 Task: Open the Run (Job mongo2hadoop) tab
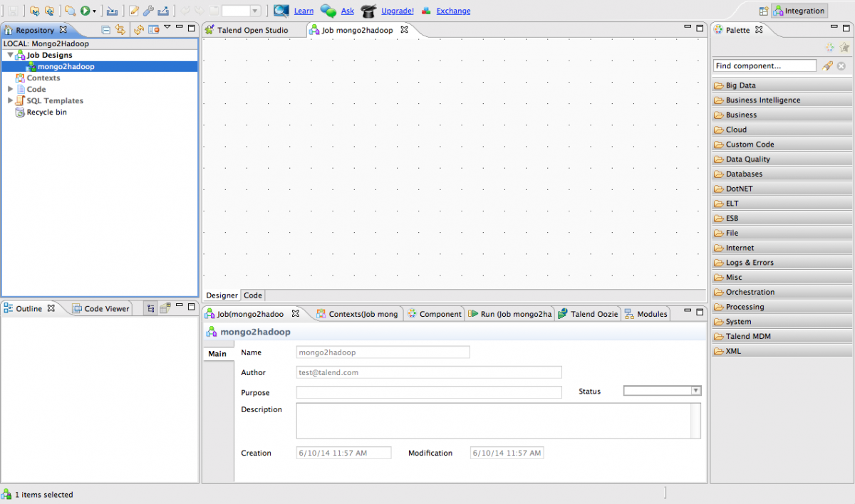(x=510, y=314)
